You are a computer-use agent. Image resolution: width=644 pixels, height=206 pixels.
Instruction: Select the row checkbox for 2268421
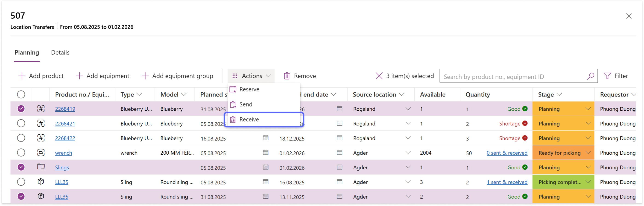[x=21, y=124]
